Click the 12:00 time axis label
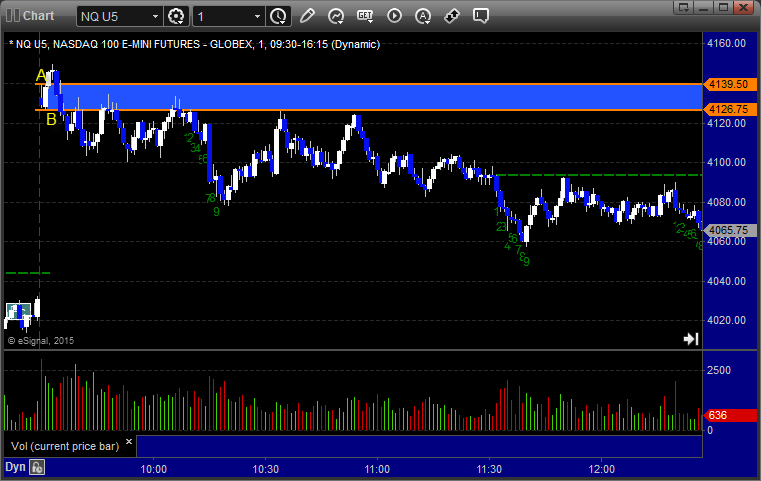The height and width of the screenshot is (481, 761). coord(601,469)
